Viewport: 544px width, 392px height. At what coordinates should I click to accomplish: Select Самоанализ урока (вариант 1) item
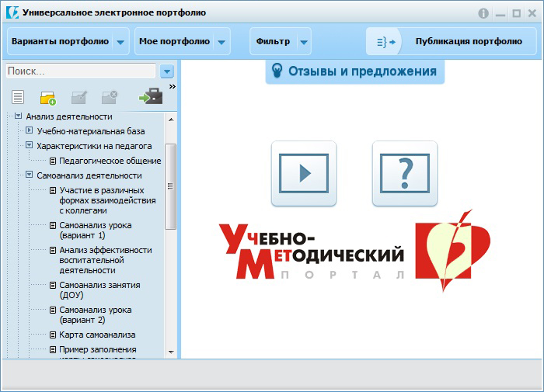(x=96, y=230)
